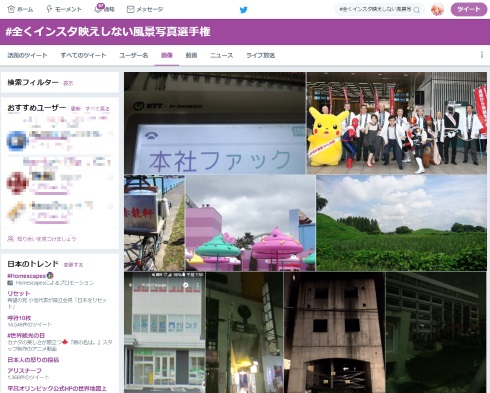Open the dark building at night photo
Viewport: 490px width, 393px height.
[x=436, y=332]
